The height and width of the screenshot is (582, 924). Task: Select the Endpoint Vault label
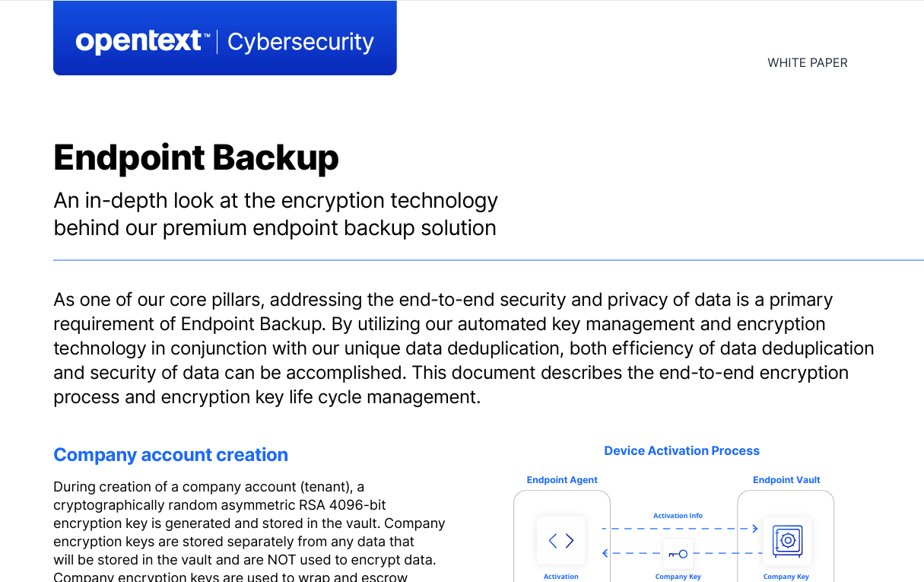pyautogui.click(x=786, y=480)
